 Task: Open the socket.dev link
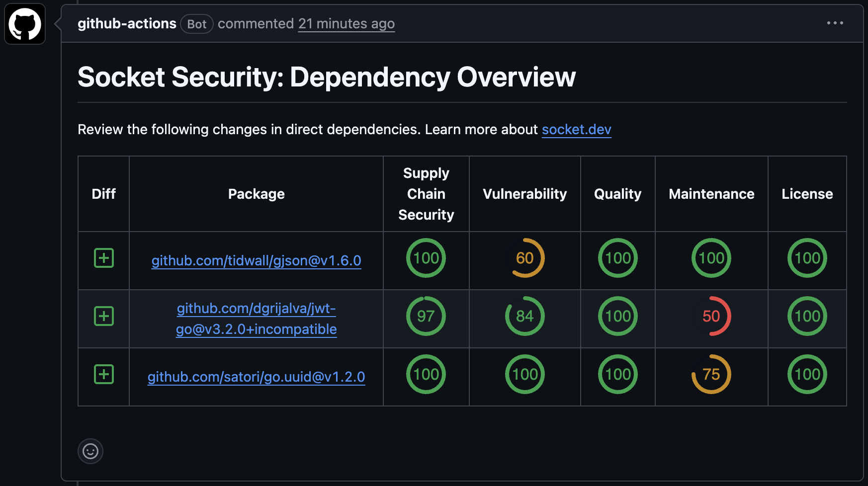click(576, 129)
